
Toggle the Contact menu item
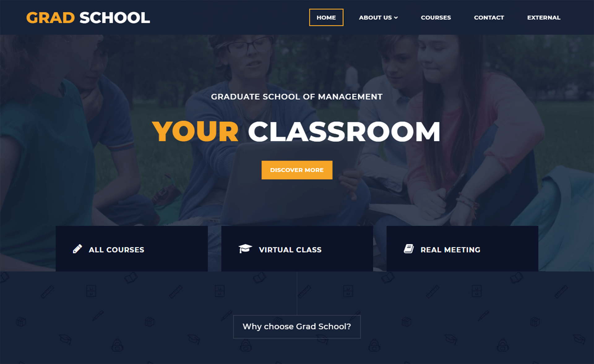(x=489, y=17)
